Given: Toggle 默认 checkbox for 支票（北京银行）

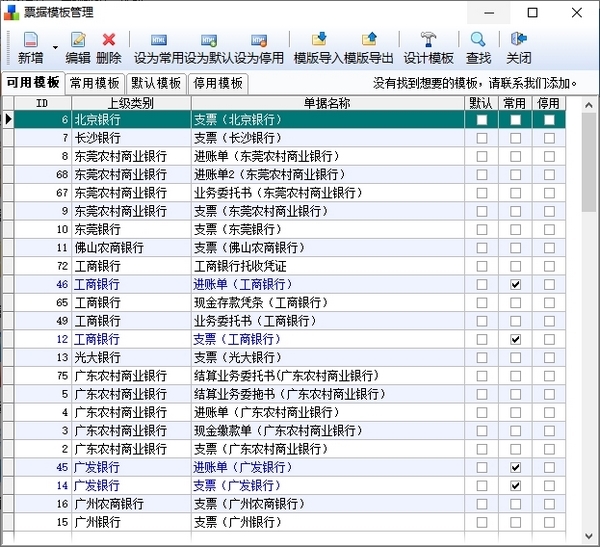Looking at the screenshot, I should 482,120.
